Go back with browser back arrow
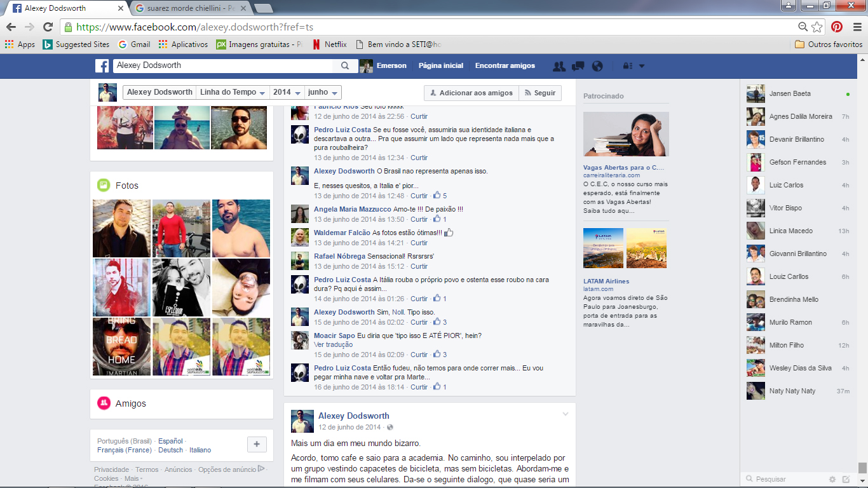Screen dimensions: 868x488 (x=11, y=27)
